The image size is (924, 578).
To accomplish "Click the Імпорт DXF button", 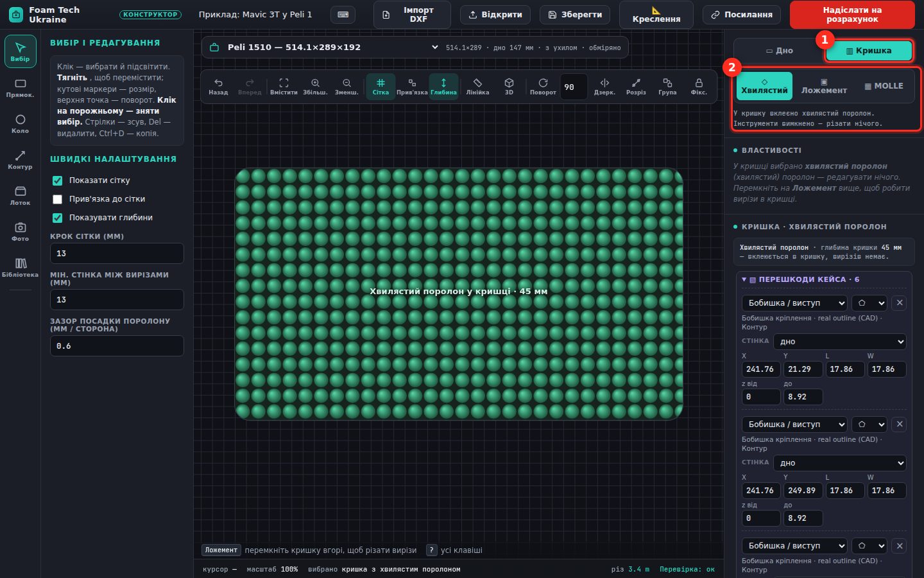I will point(412,15).
